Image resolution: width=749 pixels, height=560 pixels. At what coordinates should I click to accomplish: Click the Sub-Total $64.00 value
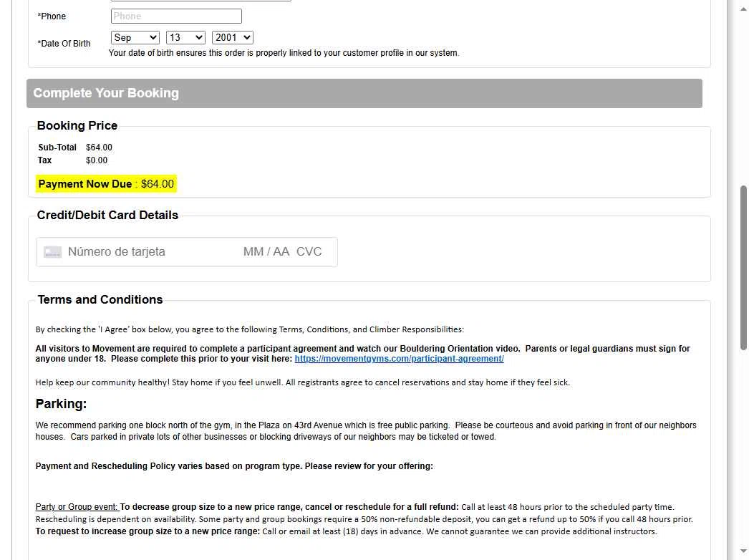[x=99, y=148]
